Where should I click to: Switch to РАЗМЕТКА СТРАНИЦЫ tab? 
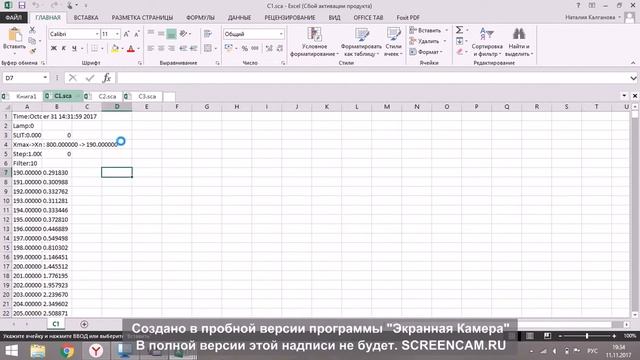pyautogui.click(x=142, y=18)
